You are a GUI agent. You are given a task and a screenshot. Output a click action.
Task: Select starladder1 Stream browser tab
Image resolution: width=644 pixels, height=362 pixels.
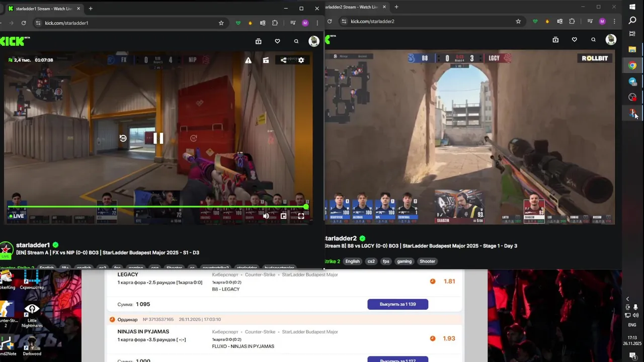(x=44, y=9)
